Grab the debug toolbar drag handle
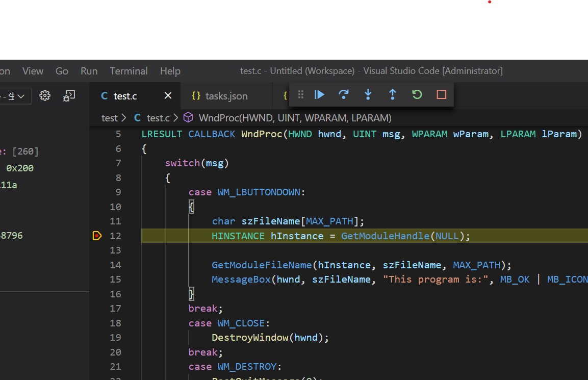 tap(301, 94)
